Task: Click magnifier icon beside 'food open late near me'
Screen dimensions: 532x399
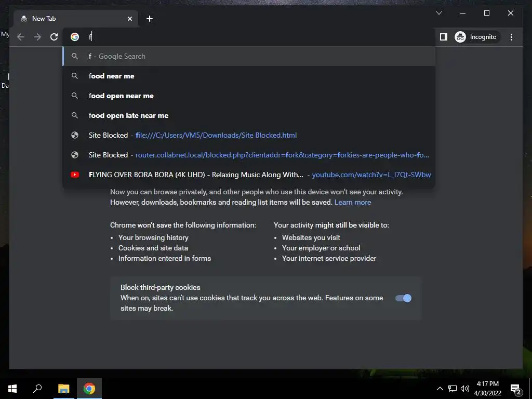Action: point(75,115)
